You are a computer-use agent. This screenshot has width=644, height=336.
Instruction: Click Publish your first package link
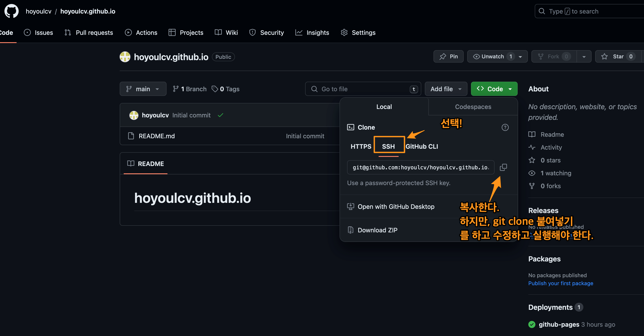(x=561, y=283)
